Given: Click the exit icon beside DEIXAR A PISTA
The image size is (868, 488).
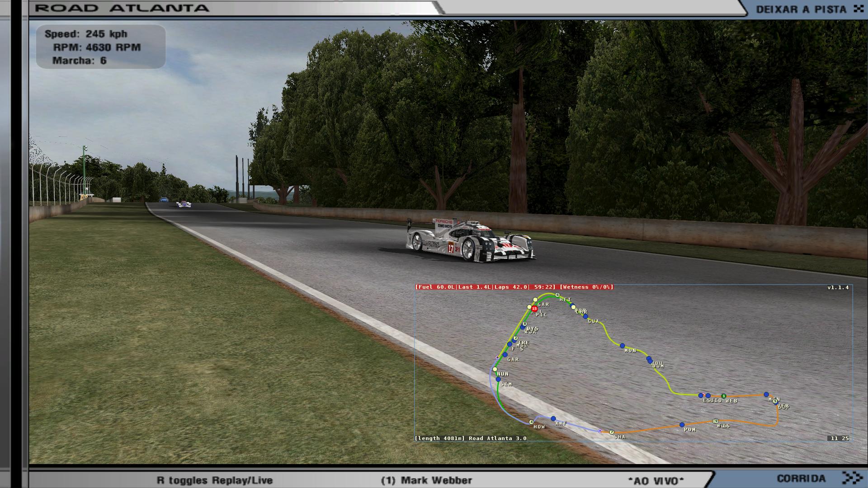Looking at the screenshot, I should tap(858, 9).
